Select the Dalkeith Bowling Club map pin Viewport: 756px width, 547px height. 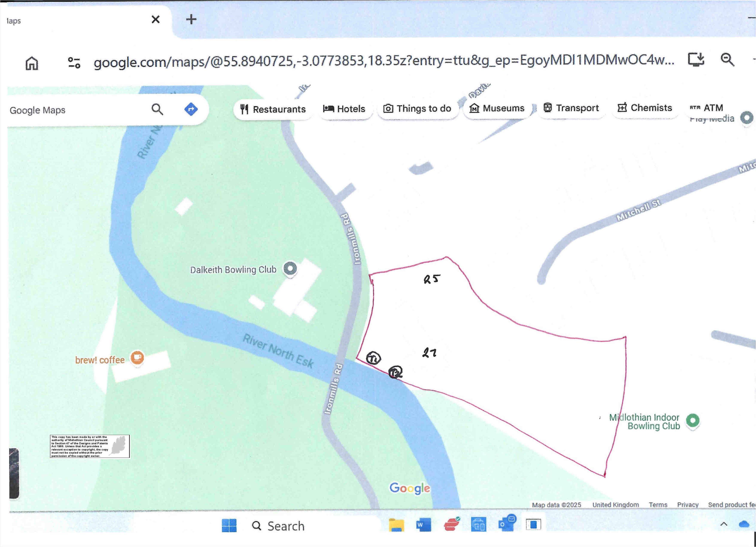click(290, 269)
